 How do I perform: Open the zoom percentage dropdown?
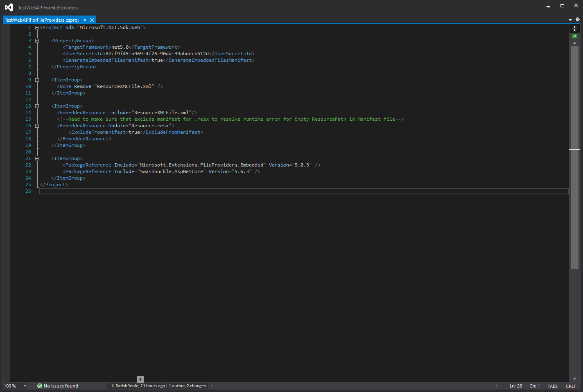[25, 385]
